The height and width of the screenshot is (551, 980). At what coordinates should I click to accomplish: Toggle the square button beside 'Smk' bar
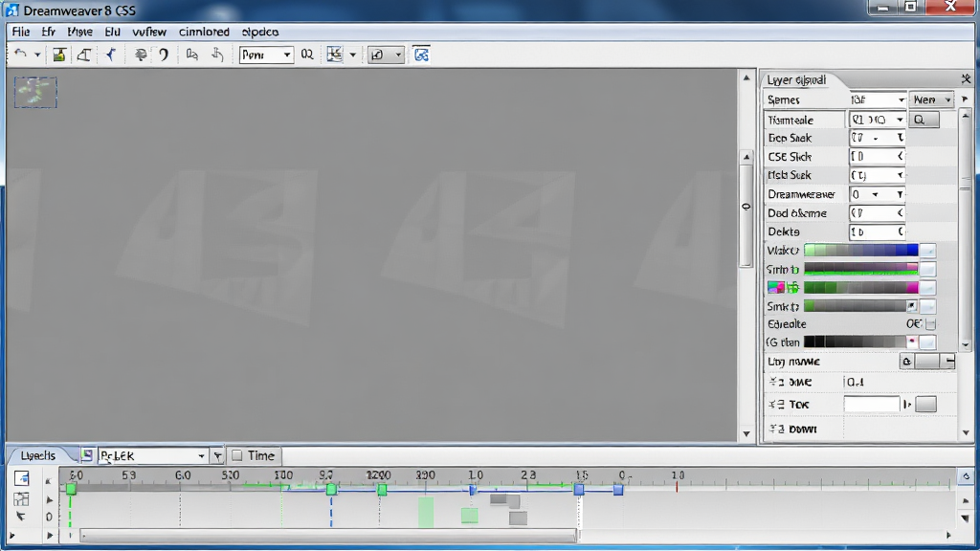tap(927, 306)
